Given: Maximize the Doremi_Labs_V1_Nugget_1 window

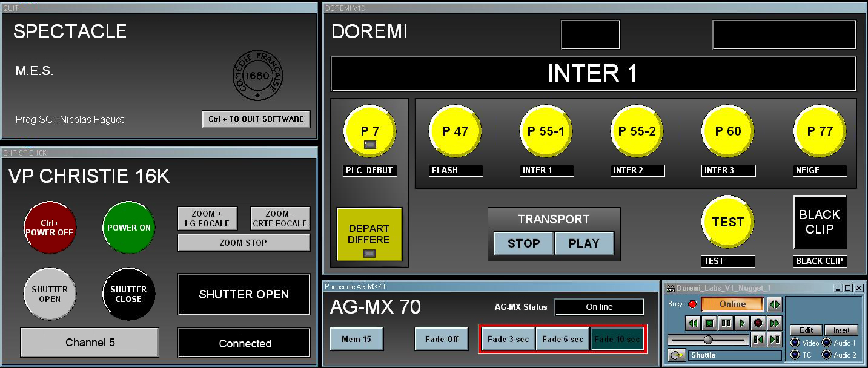Looking at the screenshot, I should point(848,288).
